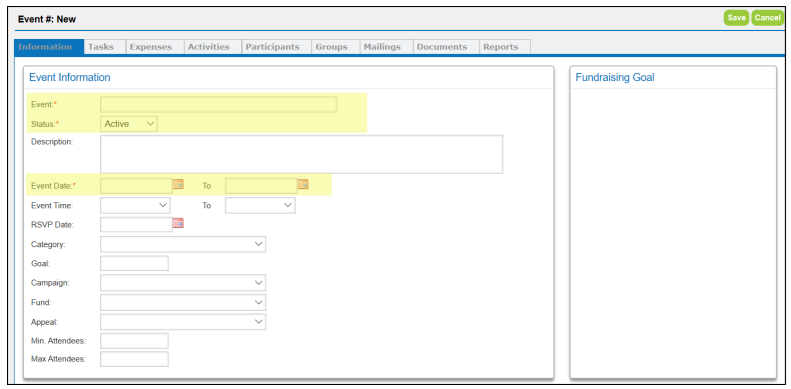Switch to the Expenses tab
This screenshot has height=389, width=791.
[x=154, y=47]
